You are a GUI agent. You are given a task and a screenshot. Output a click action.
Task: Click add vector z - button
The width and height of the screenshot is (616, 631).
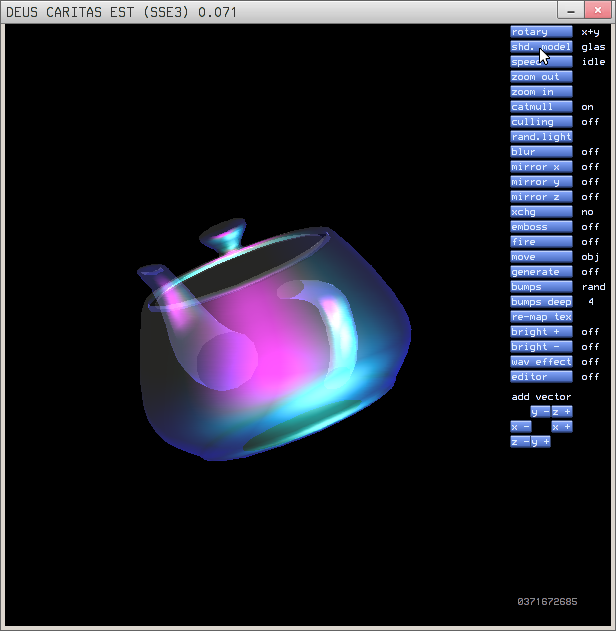520,442
